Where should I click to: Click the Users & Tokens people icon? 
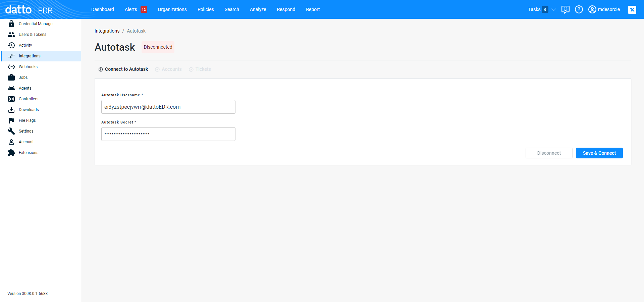point(11,35)
